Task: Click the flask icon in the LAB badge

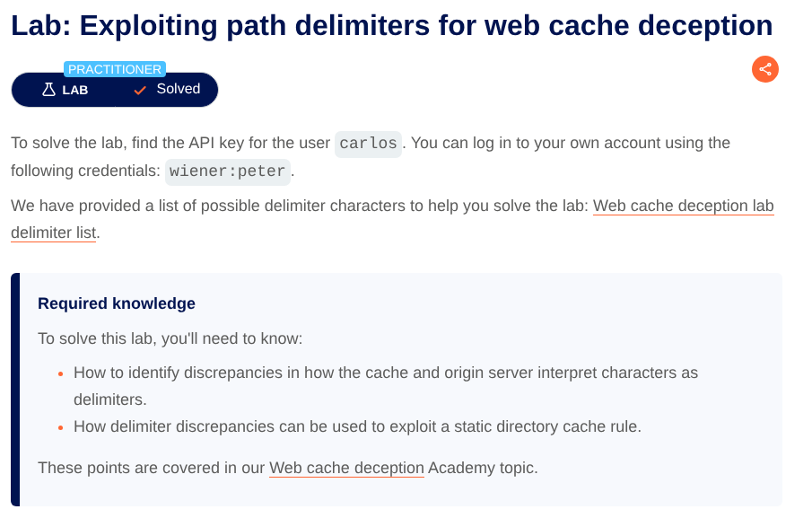Action: [x=49, y=90]
